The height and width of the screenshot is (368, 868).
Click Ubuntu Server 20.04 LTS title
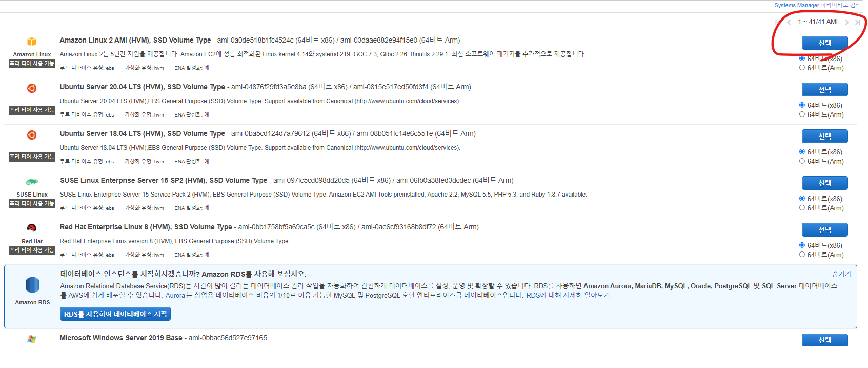[142, 87]
